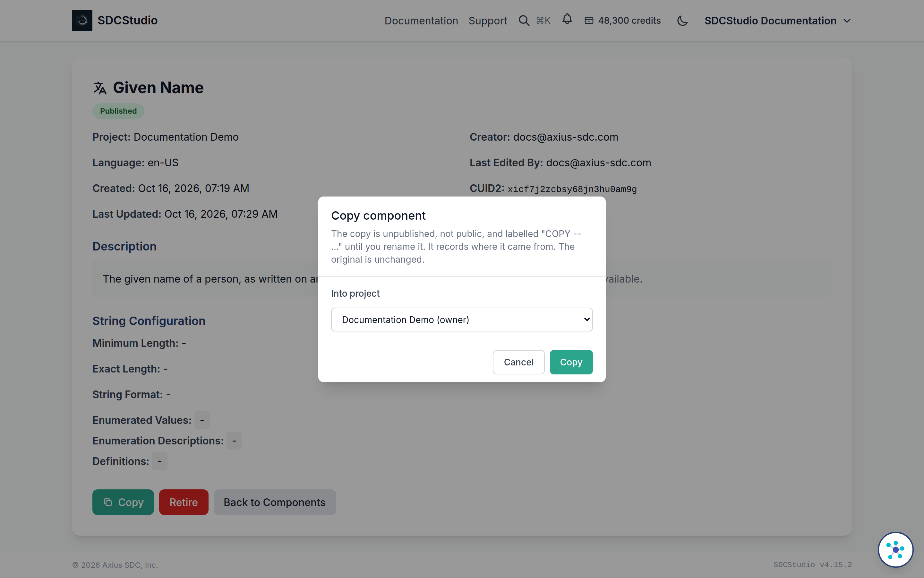The width and height of the screenshot is (924, 578).
Task: Click Creator docs@axius-sdc.com text
Action: (544, 137)
